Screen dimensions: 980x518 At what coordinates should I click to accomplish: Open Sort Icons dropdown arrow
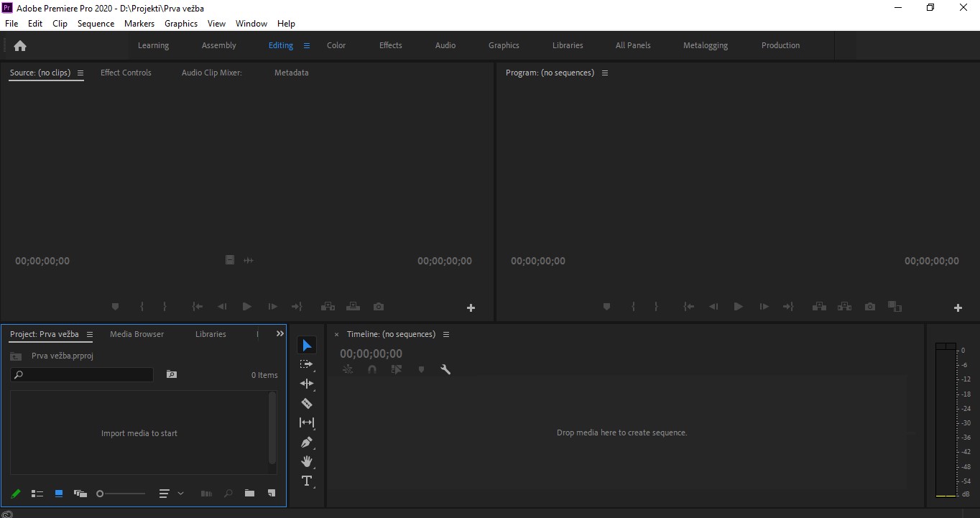pos(180,494)
